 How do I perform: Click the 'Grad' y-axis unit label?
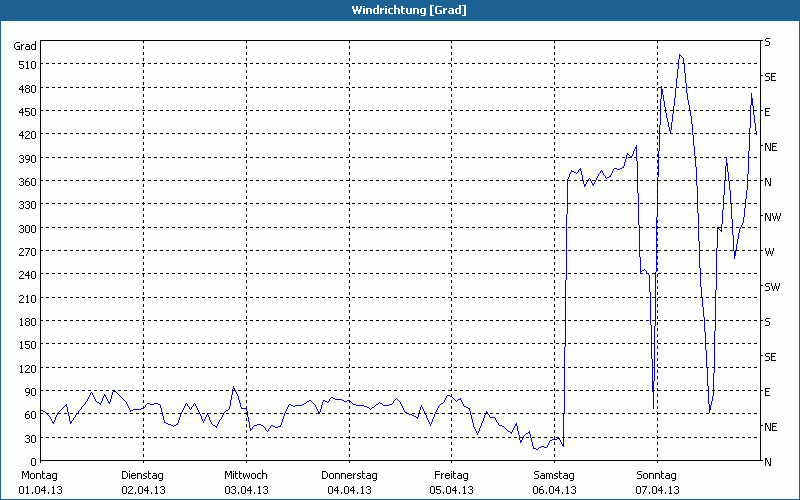pos(25,46)
